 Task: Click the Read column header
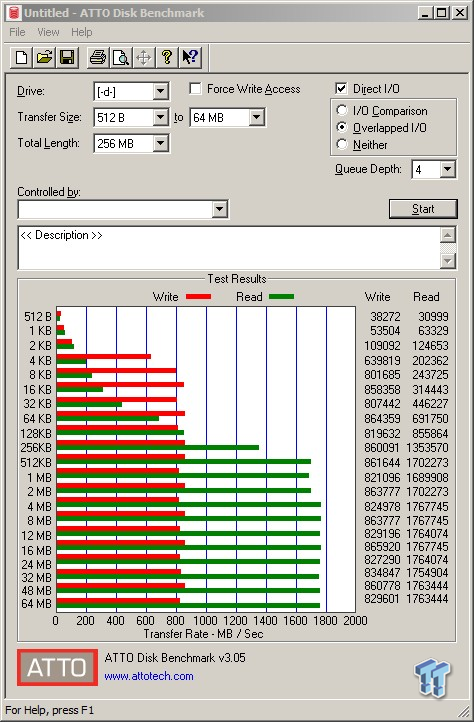pyautogui.click(x=426, y=297)
